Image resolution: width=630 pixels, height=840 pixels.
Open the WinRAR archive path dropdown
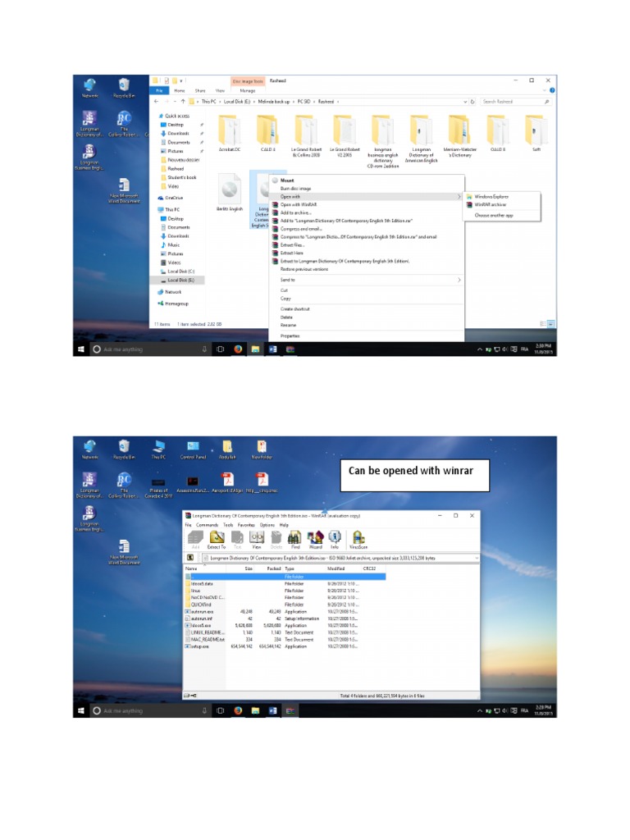pyautogui.click(x=477, y=558)
